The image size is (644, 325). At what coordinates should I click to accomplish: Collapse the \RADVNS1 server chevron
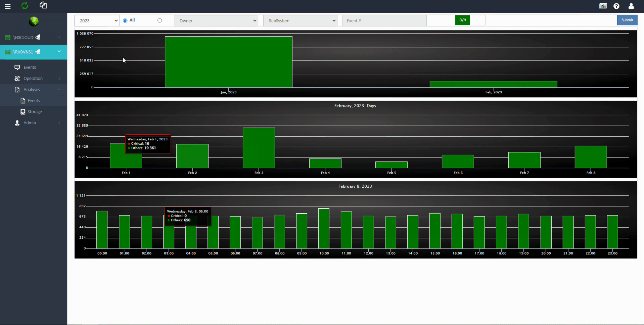pyautogui.click(x=59, y=51)
